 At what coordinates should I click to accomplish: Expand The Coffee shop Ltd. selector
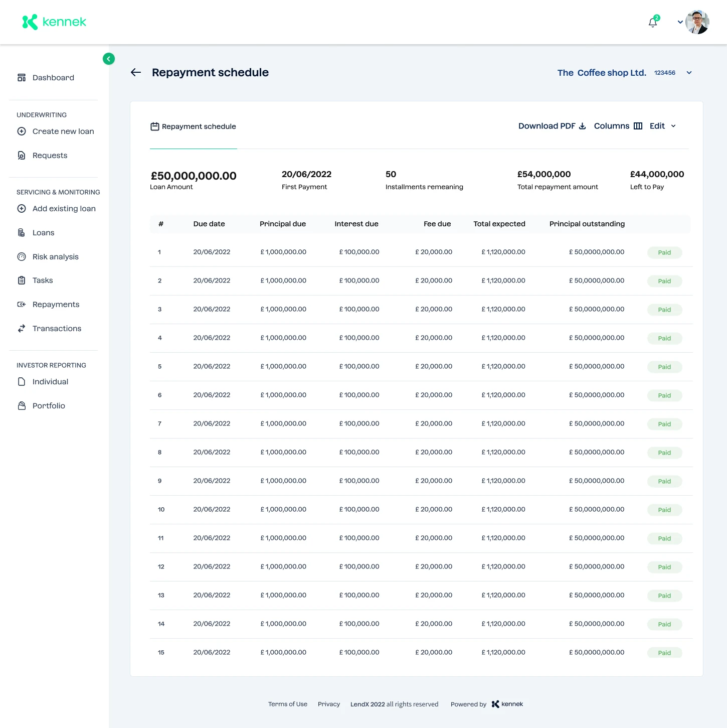[689, 73]
